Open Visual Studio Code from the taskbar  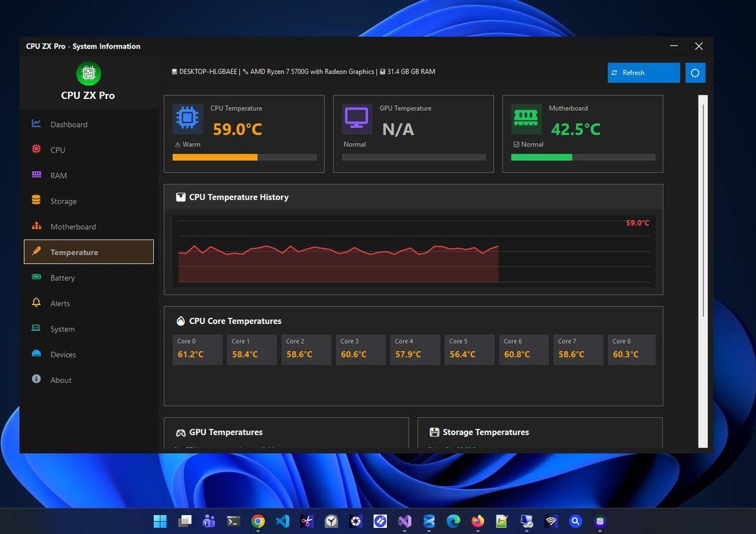282,521
